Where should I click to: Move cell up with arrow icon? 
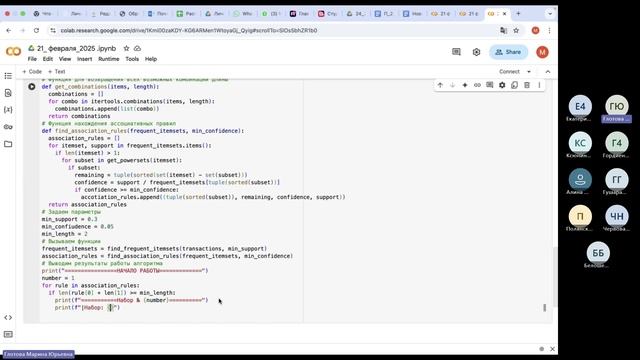pos(440,85)
